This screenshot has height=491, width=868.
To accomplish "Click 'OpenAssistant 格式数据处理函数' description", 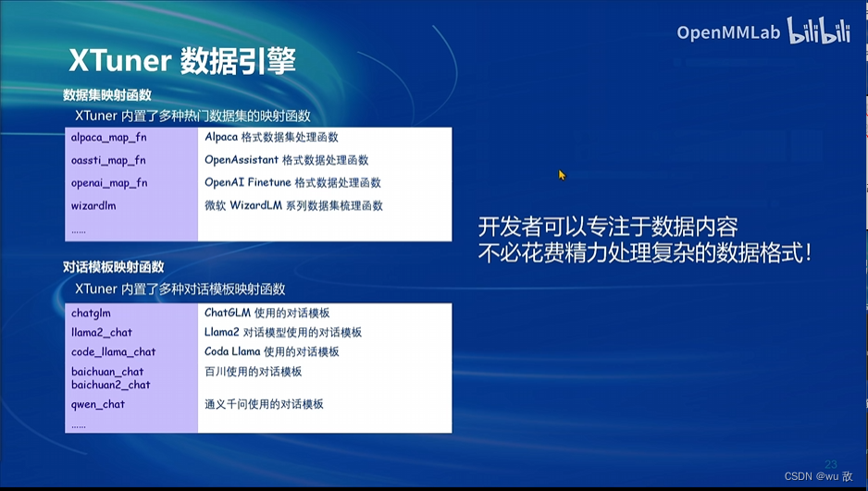I will [x=286, y=160].
